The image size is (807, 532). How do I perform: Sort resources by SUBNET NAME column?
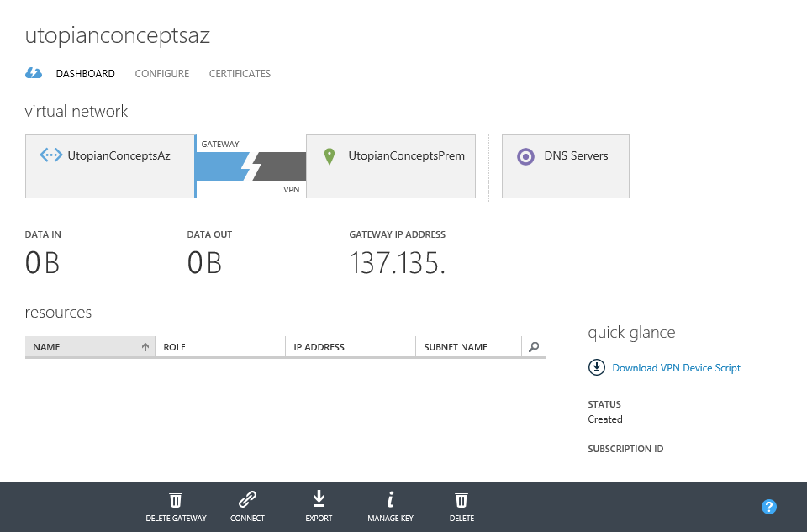click(x=468, y=347)
